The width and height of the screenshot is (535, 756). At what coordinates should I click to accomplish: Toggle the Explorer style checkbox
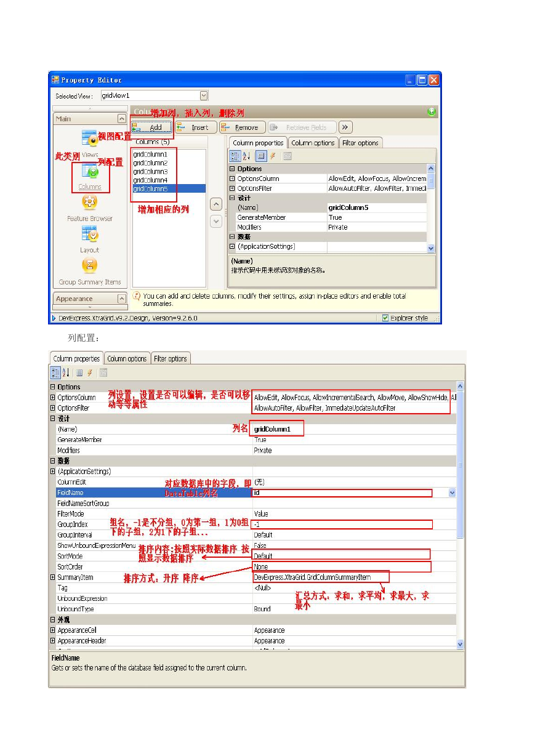pos(385,318)
